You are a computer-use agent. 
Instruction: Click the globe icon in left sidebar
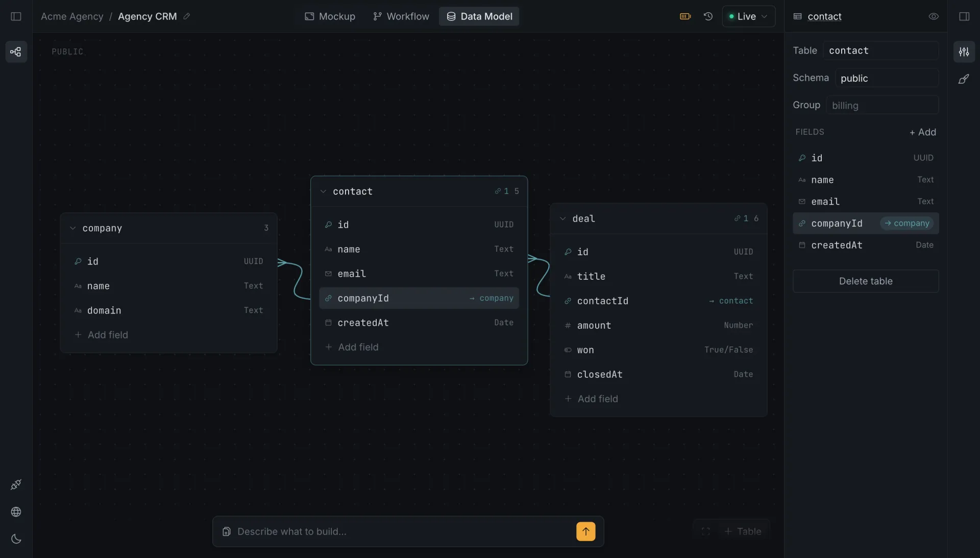pyautogui.click(x=16, y=512)
